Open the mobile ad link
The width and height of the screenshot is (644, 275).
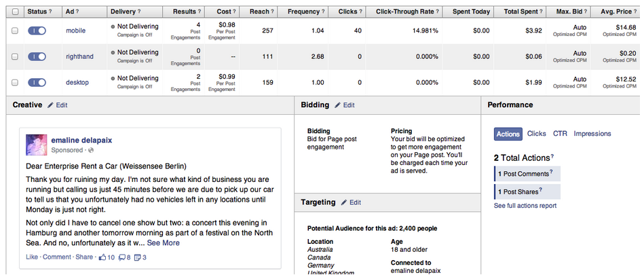point(75,31)
